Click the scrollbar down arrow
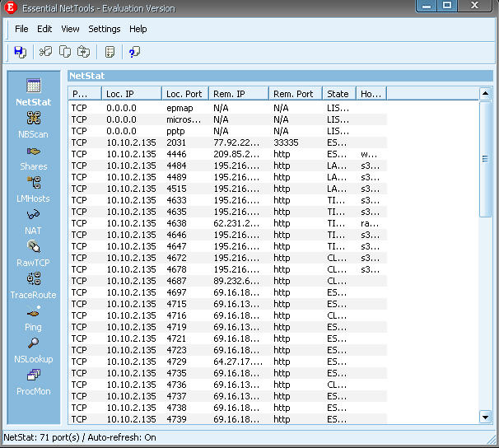 (x=485, y=418)
